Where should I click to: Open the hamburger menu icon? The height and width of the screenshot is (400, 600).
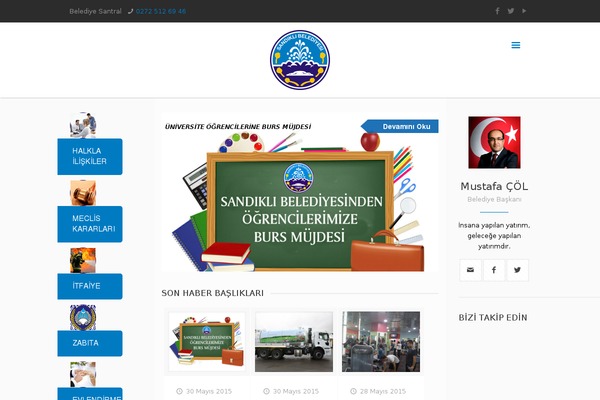[x=516, y=45]
